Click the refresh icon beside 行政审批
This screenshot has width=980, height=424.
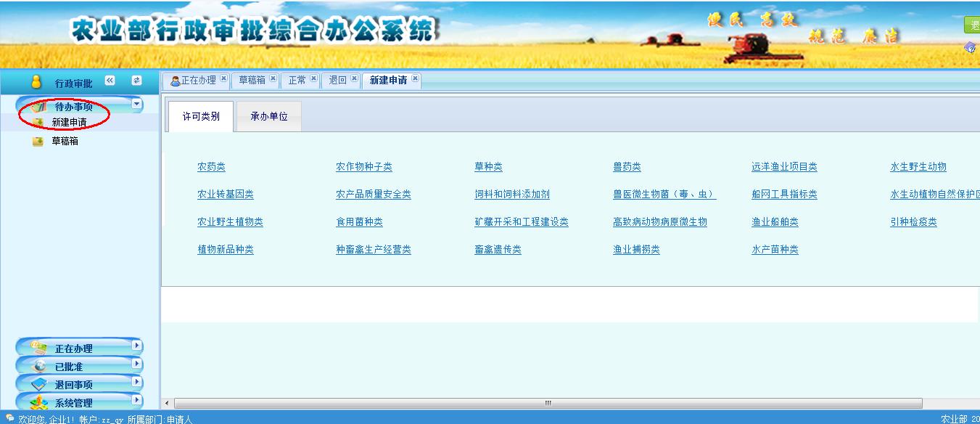[x=136, y=81]
